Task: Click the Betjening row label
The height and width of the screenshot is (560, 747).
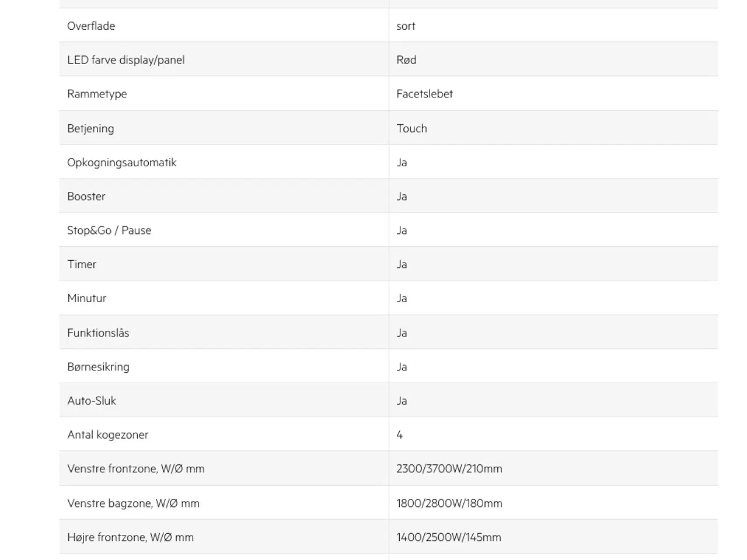Action: [90, 128]
